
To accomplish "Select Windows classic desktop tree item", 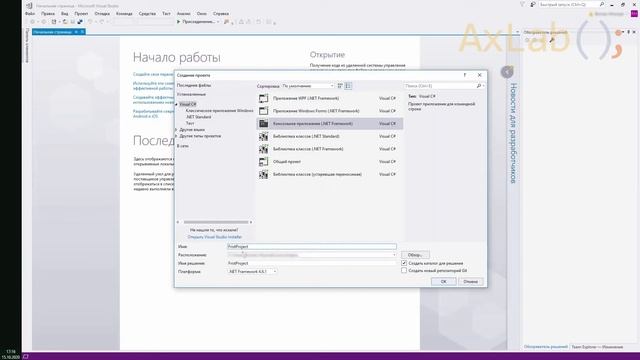I will (219, 111).
